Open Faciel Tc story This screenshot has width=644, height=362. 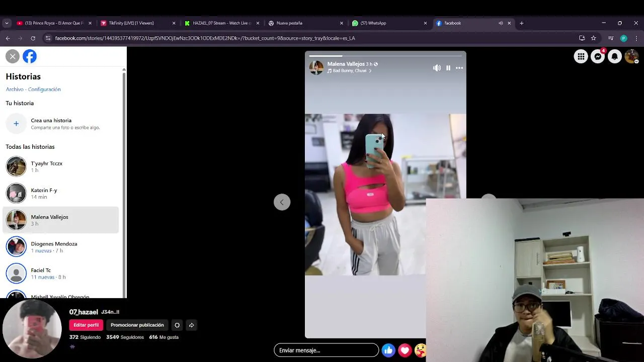(61, 274)
